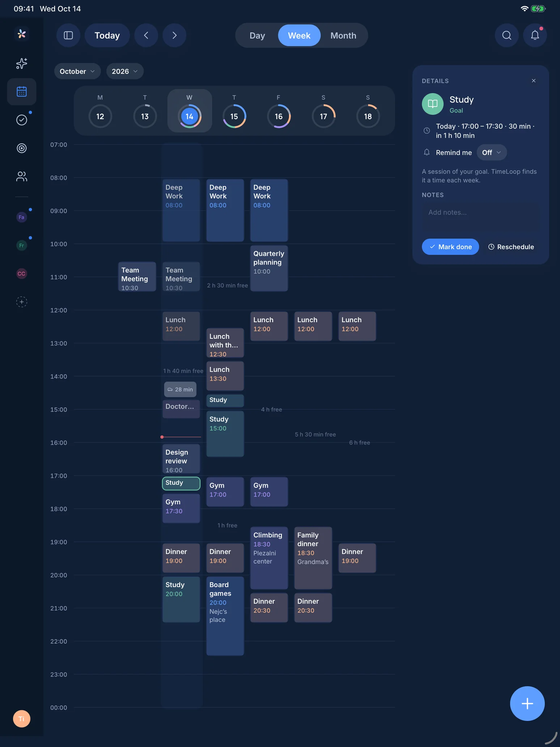Close the Details panel
This screenshot has width=560, height=747.
(534, 81)
